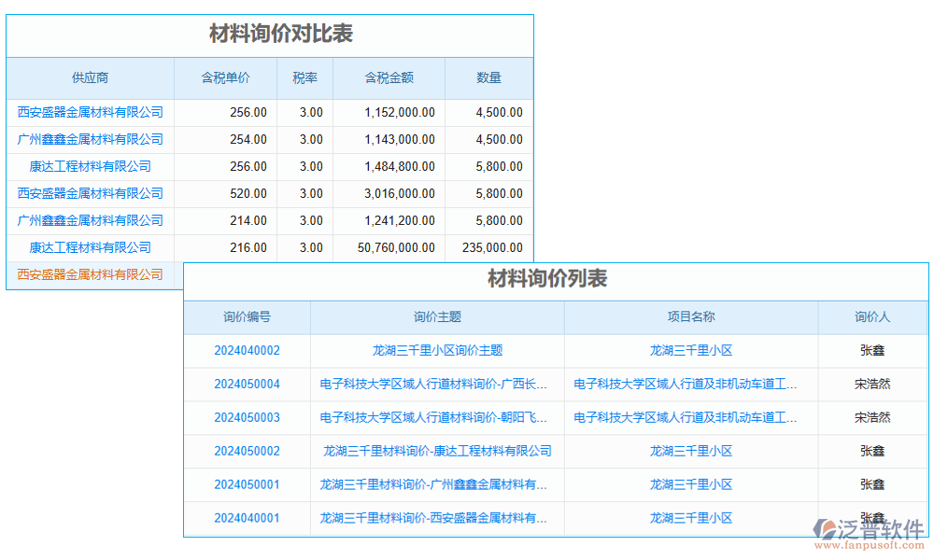Click the 税率 column header
This screenshot has height=560, width=934.
coord(304,78)
